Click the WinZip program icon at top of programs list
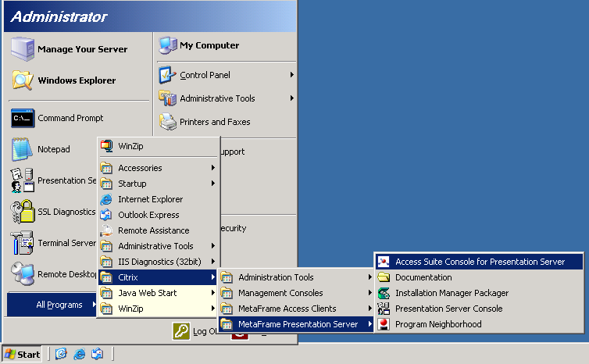The width and height of the screenshot is (589, 364). pyautogui.click(x=107, y=146)
